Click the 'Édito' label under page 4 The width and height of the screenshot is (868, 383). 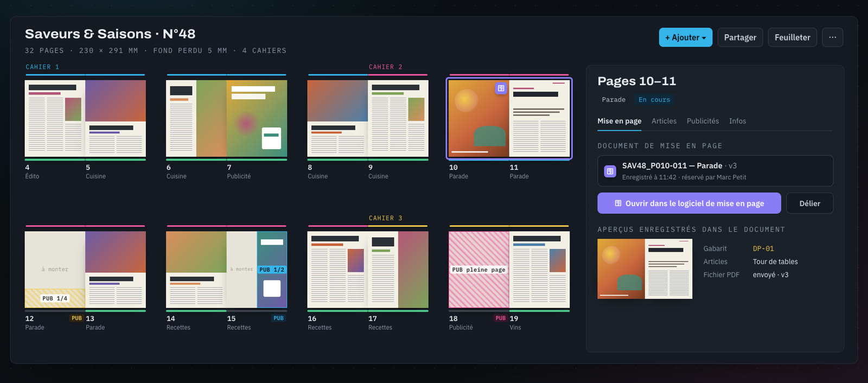coord(32,176)
